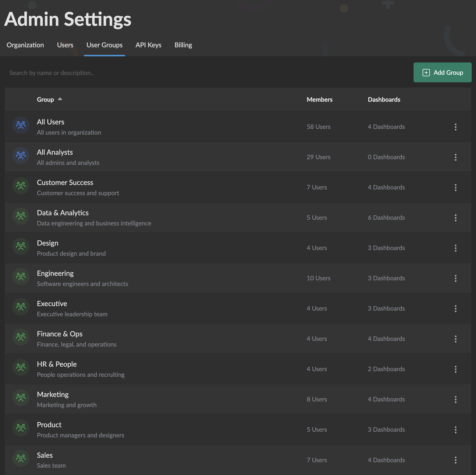476x475 pixels.
Task: Open the Engineering group name
Action: pyautogui.click(x=55, y=273)
